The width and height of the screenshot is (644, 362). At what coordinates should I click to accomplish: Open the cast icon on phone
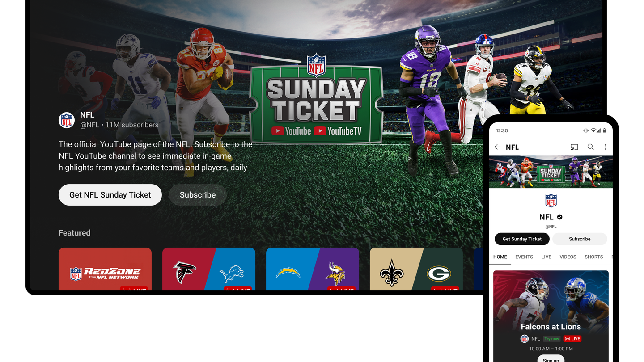click(x=574, y=147)
